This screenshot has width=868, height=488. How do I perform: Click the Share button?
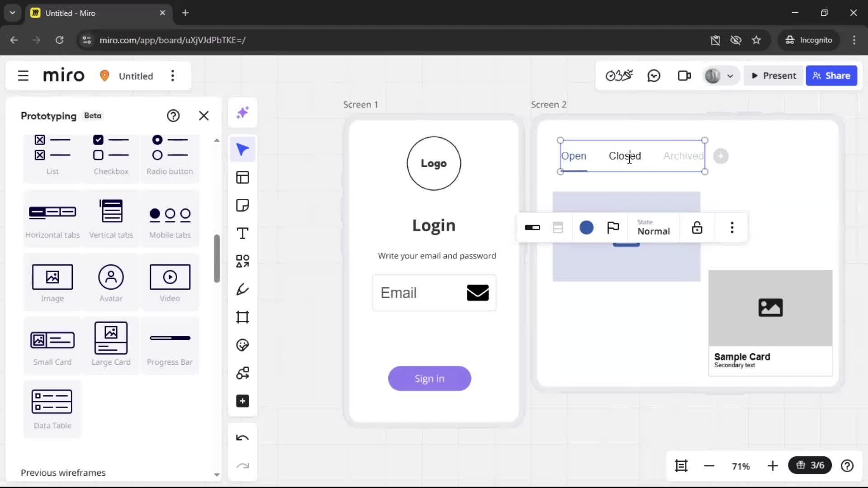(831, 76)
